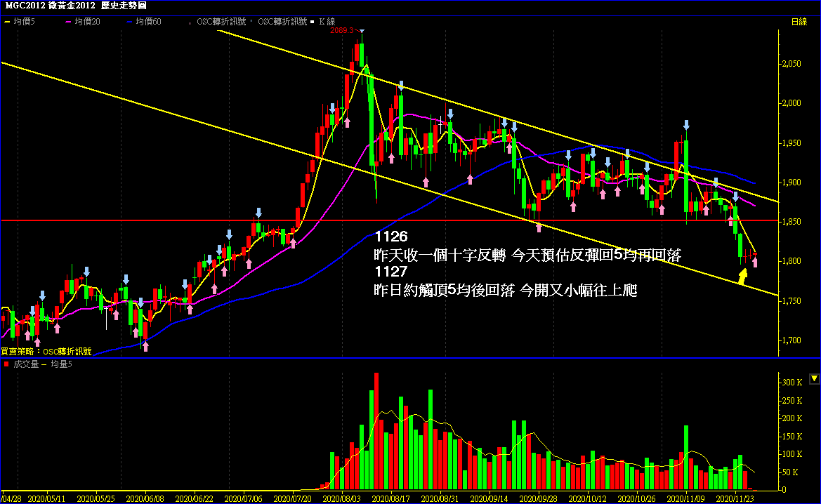Select the 均價20 legend entry
This screenshot has height=504, width=821.
pos(83,22)
